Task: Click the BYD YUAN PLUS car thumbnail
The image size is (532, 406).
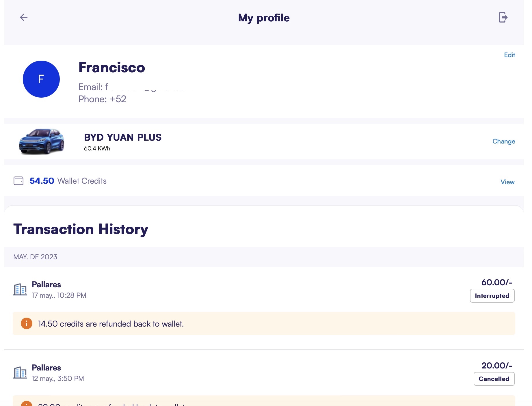Action: [x=41, y=142]
